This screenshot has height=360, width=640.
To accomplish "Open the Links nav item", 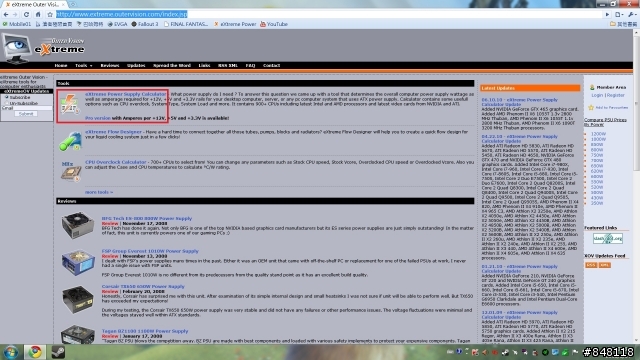I will pos(204,65).
